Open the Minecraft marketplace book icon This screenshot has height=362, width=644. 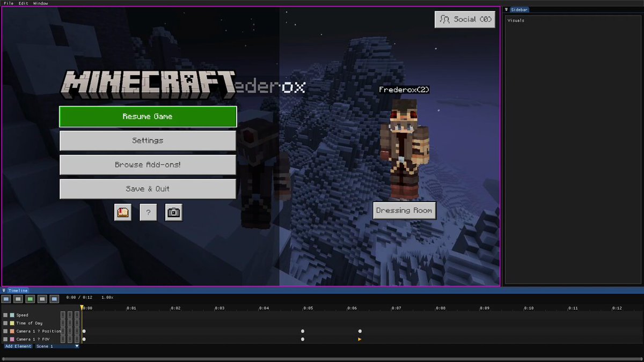coord(123,212)
